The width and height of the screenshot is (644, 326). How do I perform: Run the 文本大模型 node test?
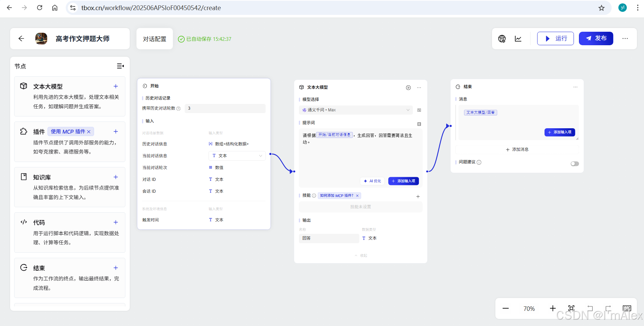click(408, 88)
